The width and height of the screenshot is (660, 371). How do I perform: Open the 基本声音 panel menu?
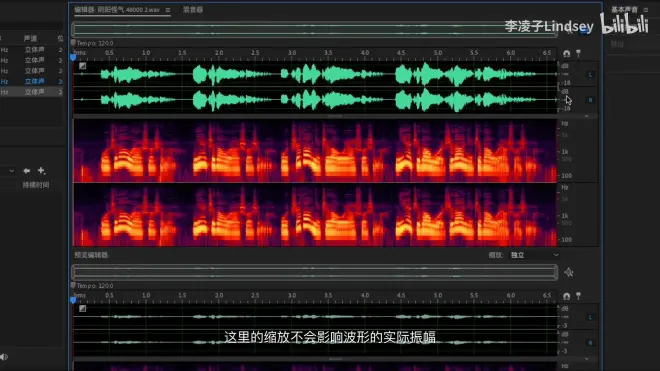point(646,9)
